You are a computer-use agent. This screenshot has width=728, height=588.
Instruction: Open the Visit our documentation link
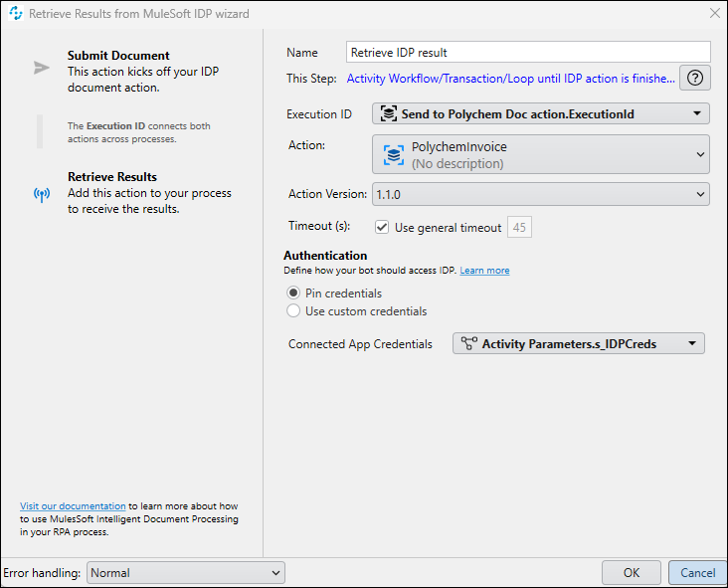coord(73,505)
